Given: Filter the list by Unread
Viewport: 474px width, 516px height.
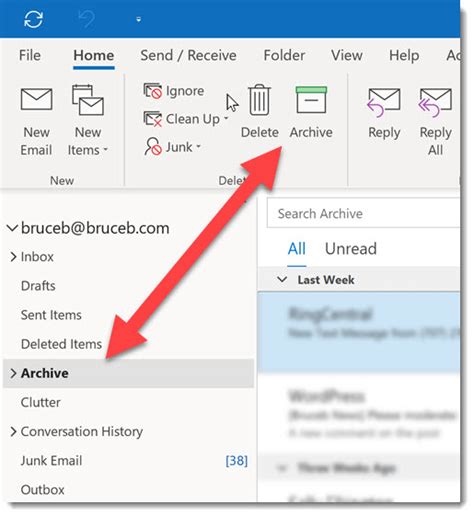Looking at the screenshot, I should (x=351, y=249).
